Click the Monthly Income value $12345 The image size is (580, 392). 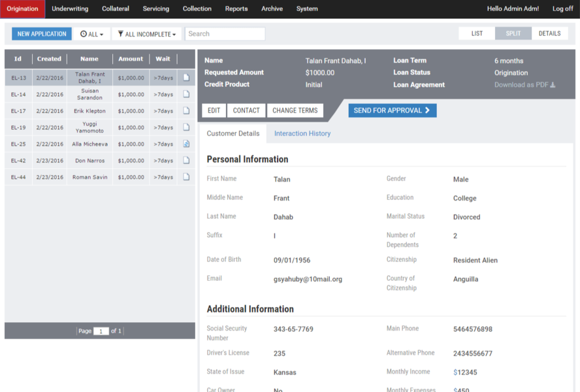465,372
